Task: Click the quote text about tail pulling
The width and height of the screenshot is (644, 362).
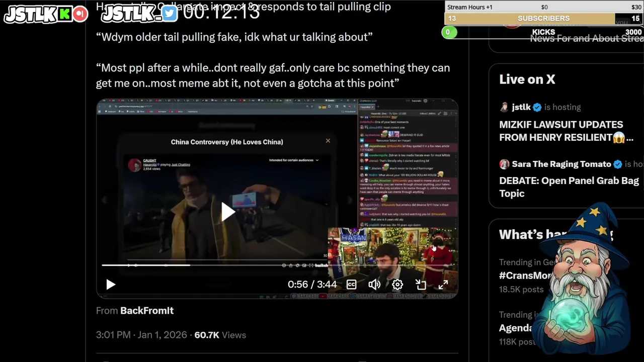Action: [x=234, y=37]
